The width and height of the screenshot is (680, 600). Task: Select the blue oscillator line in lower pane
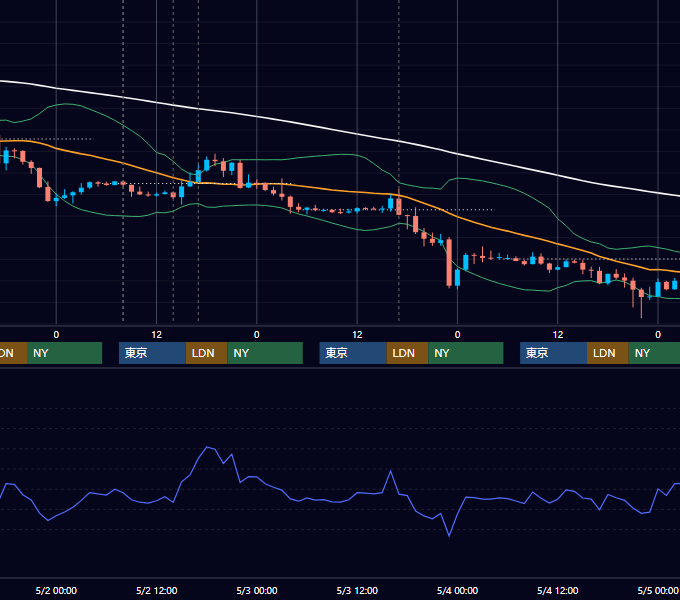[338, 501]
